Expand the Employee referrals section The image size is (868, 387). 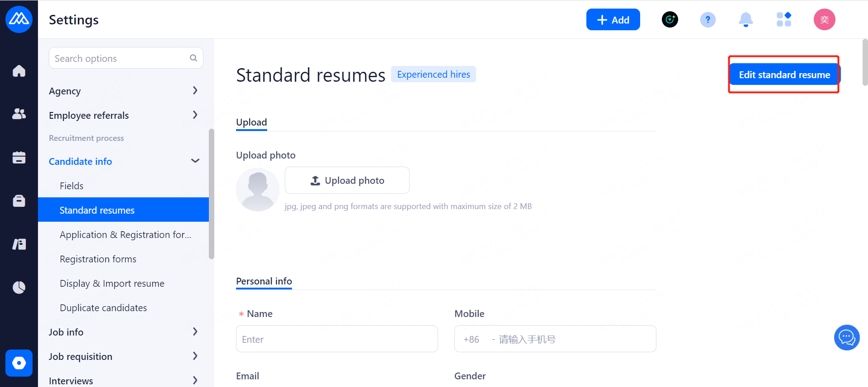[195, 115]
